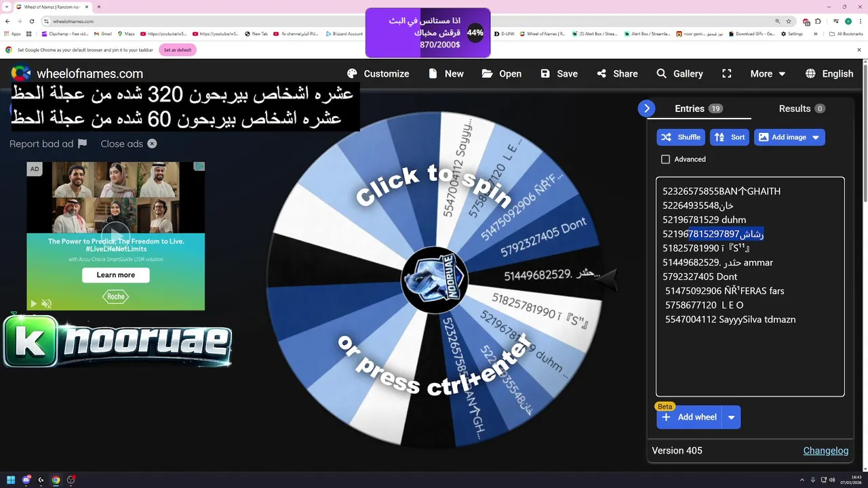Viewport: 868px width, 488px height.
Task: Click entry "52326575855BAN↑GHAITH"
Action: 722,191
